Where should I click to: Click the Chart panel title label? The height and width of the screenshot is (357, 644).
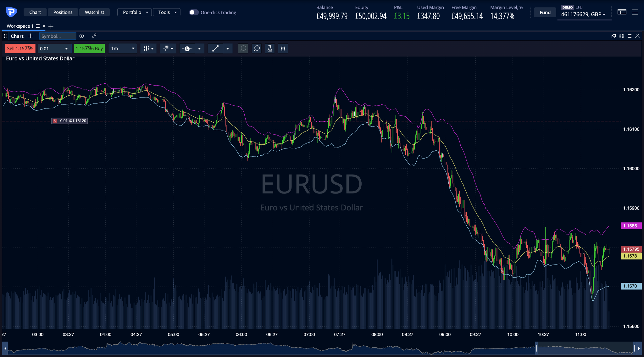pos(17,36)
